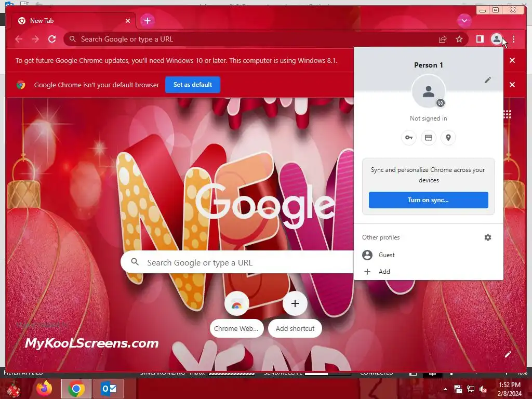Click the profile avatar in the toolbar
The width and height of the screenshot is (532, 399).
496,39
